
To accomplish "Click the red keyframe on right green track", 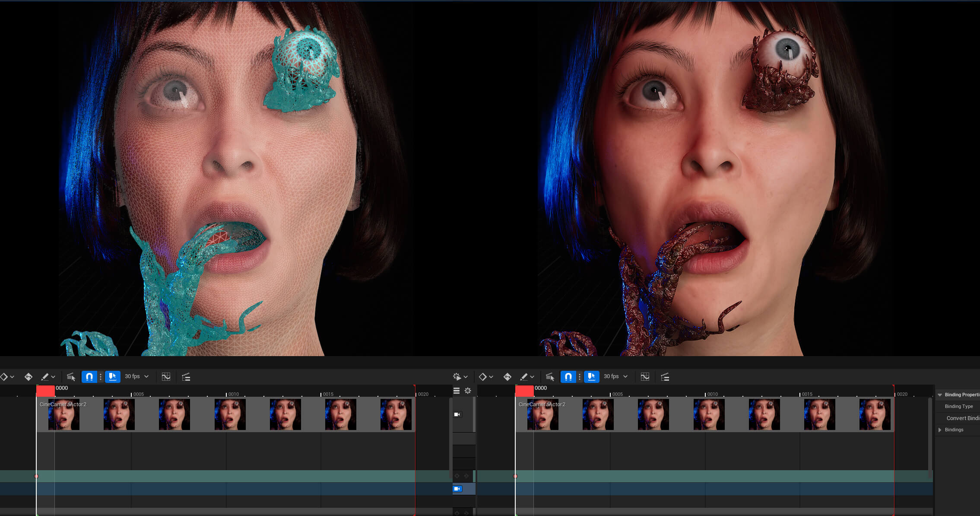I will 515,476.
